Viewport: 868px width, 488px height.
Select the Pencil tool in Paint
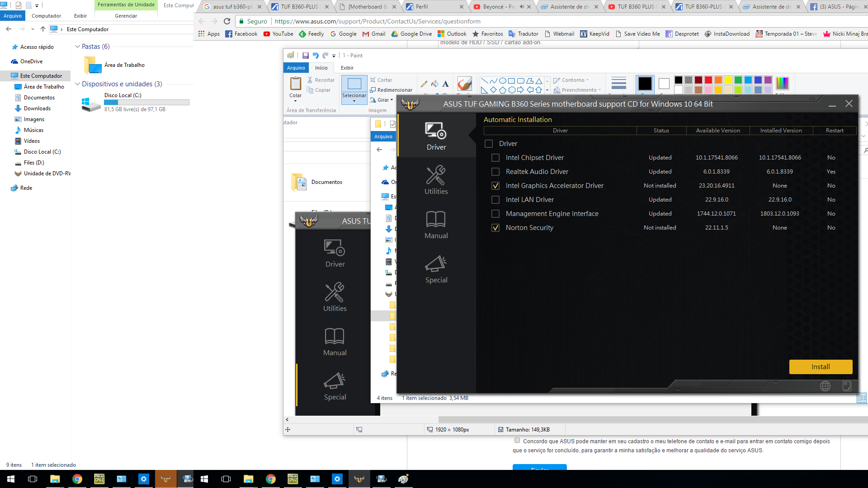pyautogui.click(x=424, y=84)
